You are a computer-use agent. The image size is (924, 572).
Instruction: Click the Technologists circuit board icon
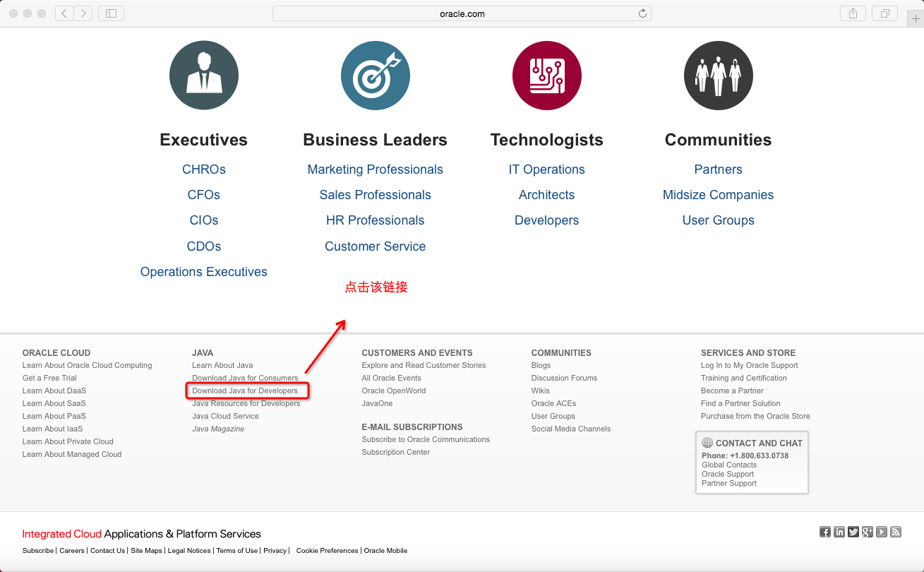[547, 76]
